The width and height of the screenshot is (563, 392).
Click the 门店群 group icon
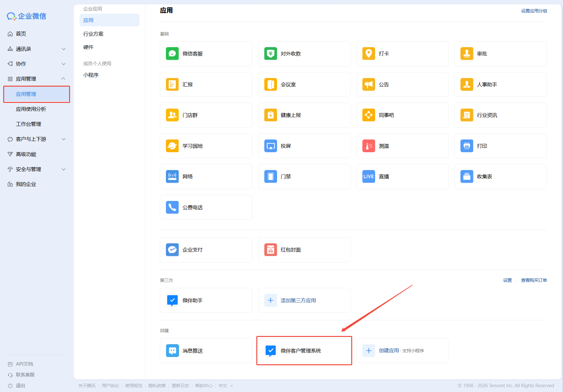[172, 115]
